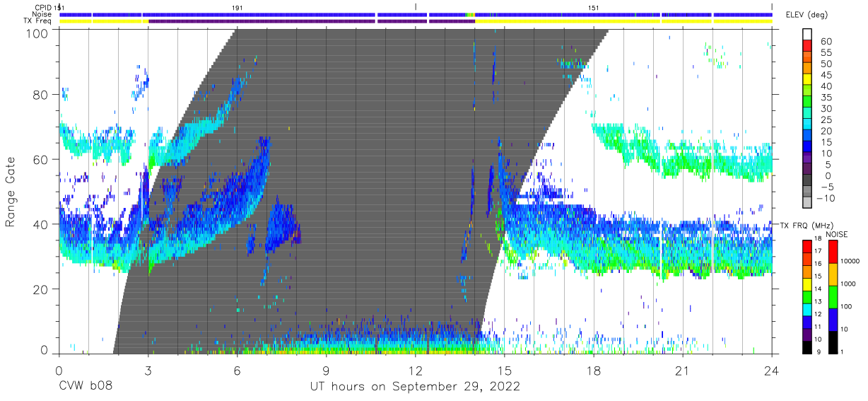Click the '60' tick on the Range Gate axis
The height and width of the screenshot is (401, 868).
(42, 160)
